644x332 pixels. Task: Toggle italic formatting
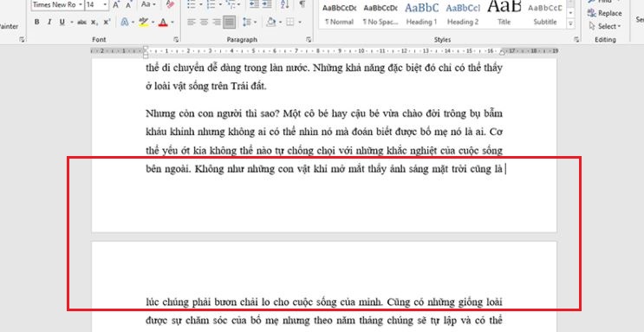[49, 22]
